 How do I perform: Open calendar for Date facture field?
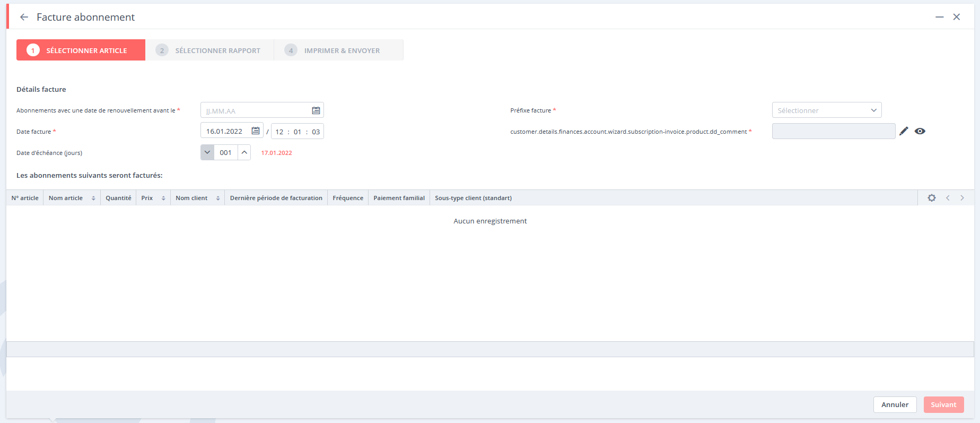(255, 131)
